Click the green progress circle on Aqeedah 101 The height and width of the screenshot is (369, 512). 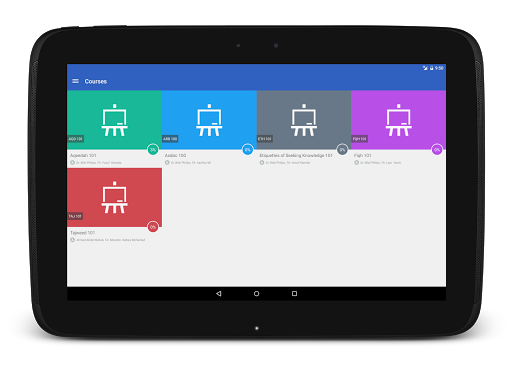click(153, 150)
